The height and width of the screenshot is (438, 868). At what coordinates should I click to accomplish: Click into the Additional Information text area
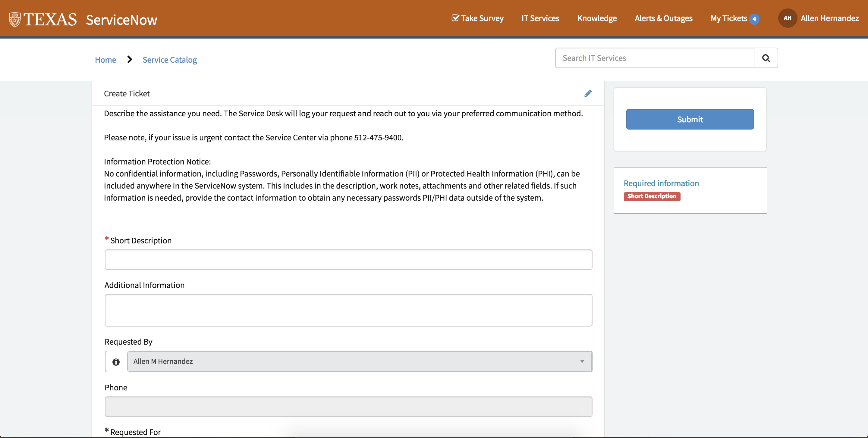pos(348,310)
